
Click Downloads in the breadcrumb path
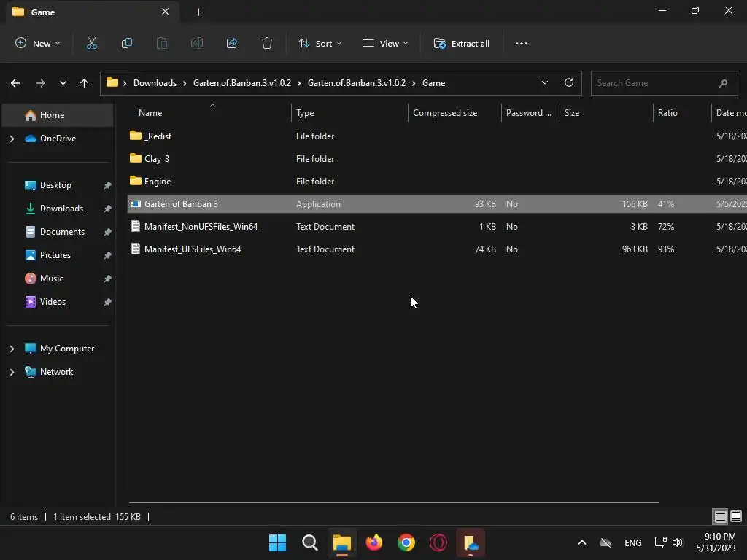(x=155, y=83)
